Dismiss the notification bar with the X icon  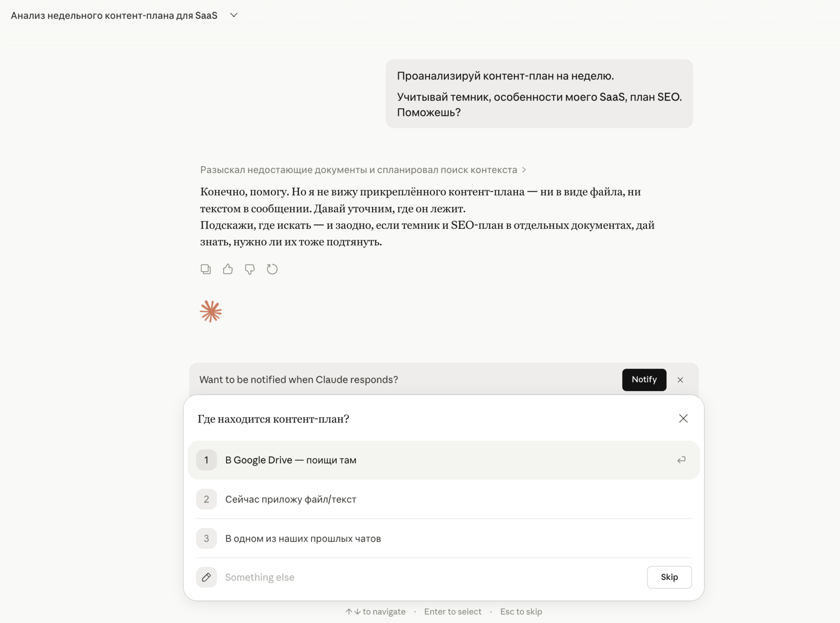coord(680,379)
